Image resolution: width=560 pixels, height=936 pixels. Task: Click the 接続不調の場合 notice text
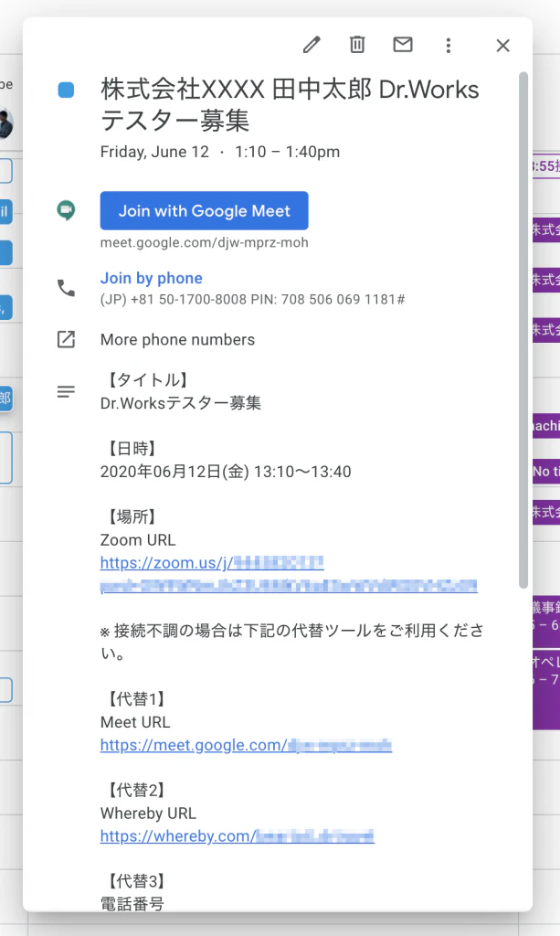coord(291,641)
